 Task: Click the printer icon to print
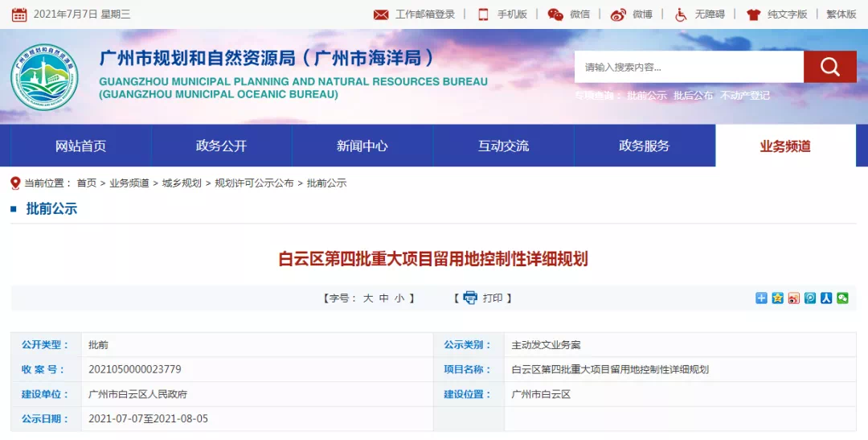(x=470, y=298)
